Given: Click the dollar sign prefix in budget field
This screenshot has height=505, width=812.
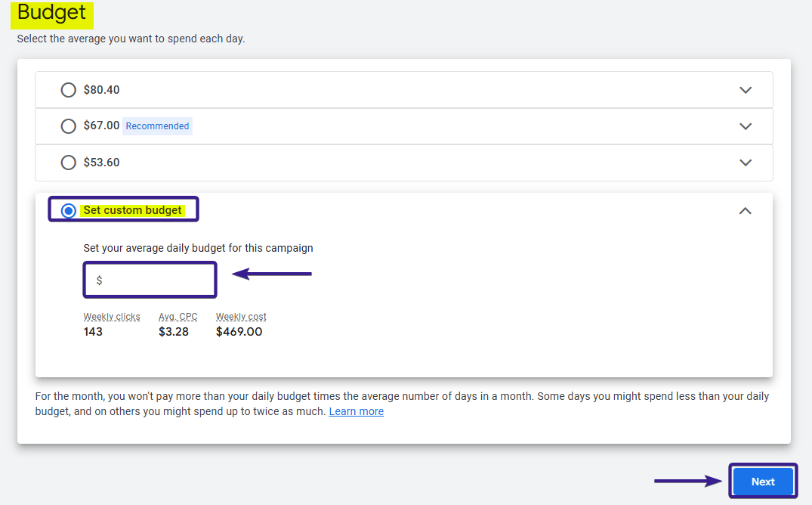Looking at the screenshot, I should (x=99, y=280).
